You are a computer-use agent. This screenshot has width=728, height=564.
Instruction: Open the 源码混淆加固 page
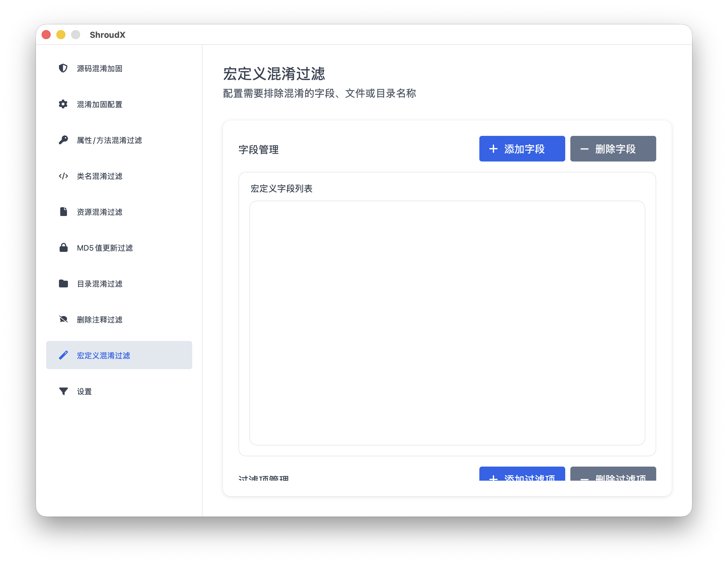(119, 68)
